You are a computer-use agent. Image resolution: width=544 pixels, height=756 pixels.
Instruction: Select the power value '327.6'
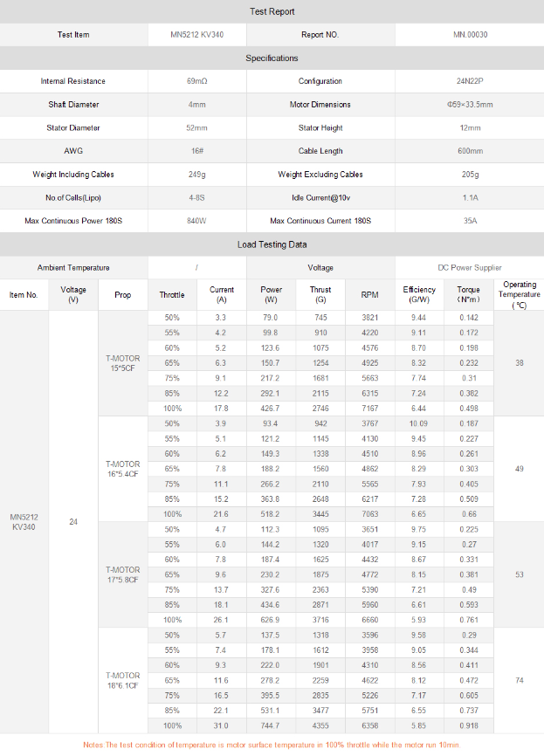coord(270,589)
